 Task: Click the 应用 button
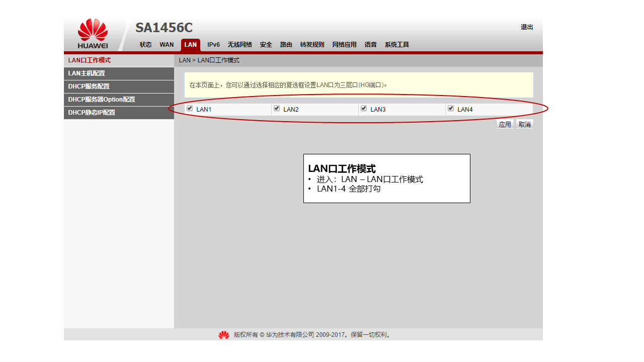pos(505,124)
